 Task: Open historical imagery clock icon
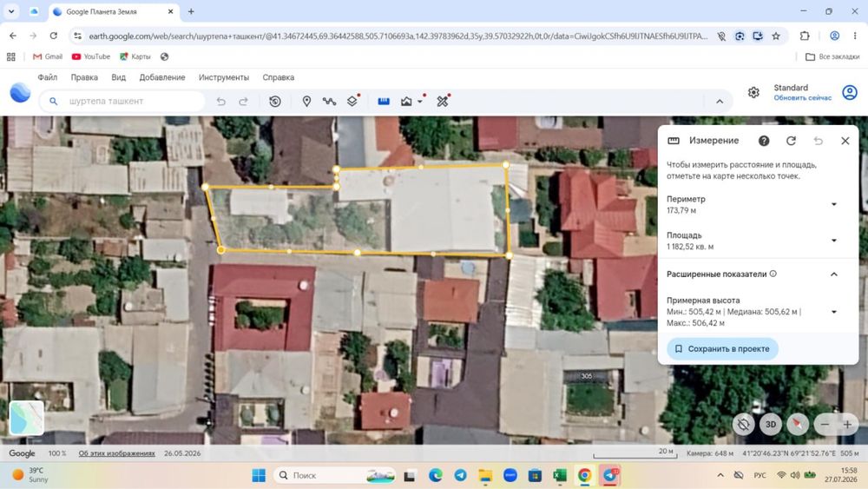point(275,102)
